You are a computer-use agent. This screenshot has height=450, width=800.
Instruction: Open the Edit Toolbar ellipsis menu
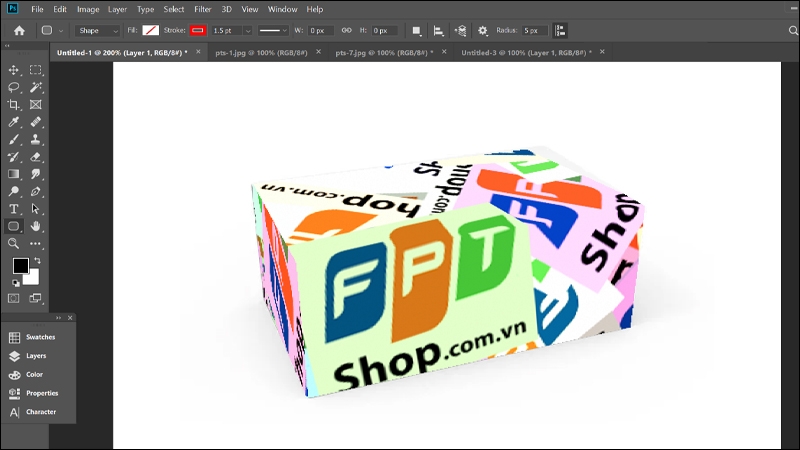(35, 243)
